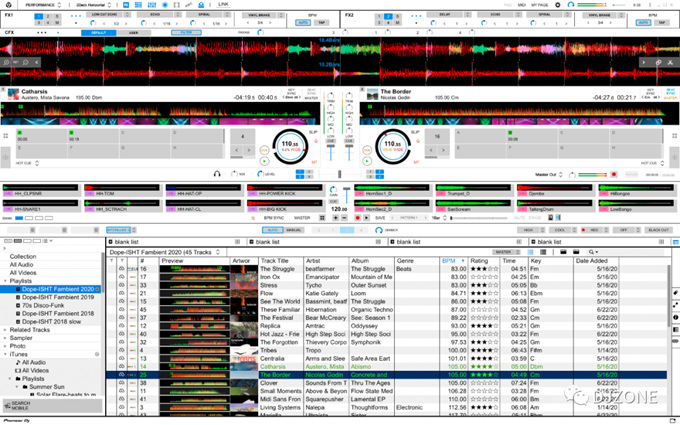680x425 pixels.
Task: Expand the Related Tracks tree node
Action: [6, 330]
